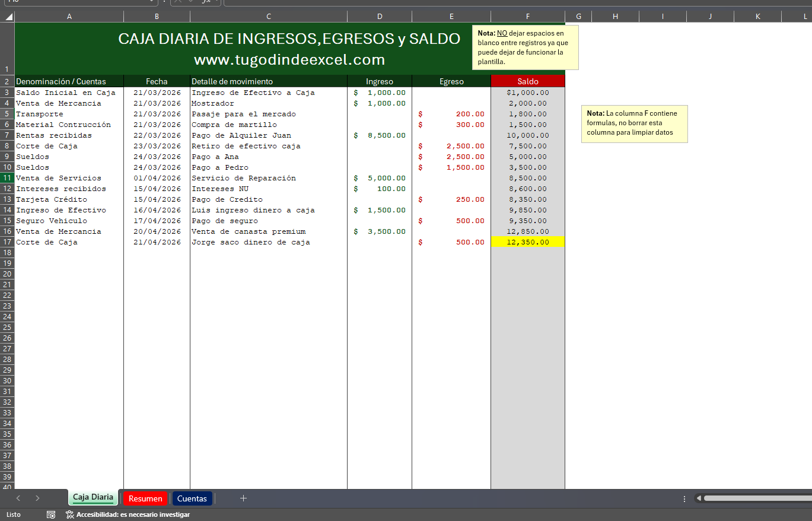Click the macro recording status bar icon
The image size is (812, 521).
pos(52,514)
